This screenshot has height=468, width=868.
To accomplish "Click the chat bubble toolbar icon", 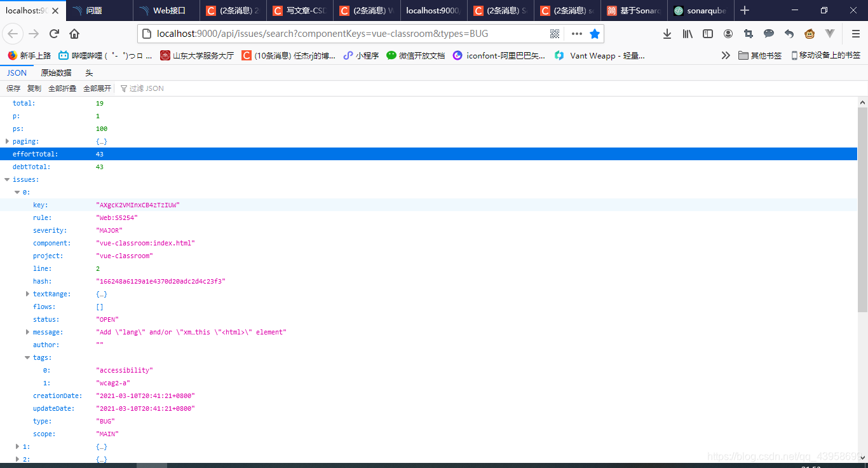I will tap(769, 34).
